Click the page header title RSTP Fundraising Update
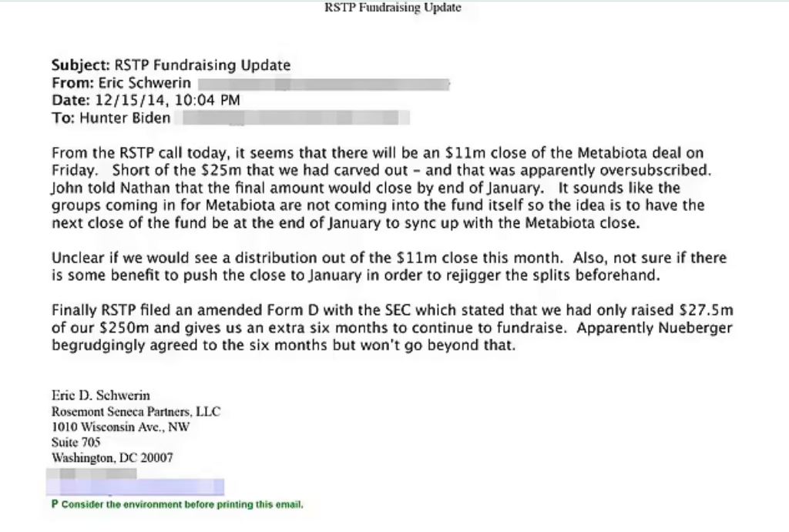Image resolution: width=789 pixels, height=532 pixels. point(393,8)
